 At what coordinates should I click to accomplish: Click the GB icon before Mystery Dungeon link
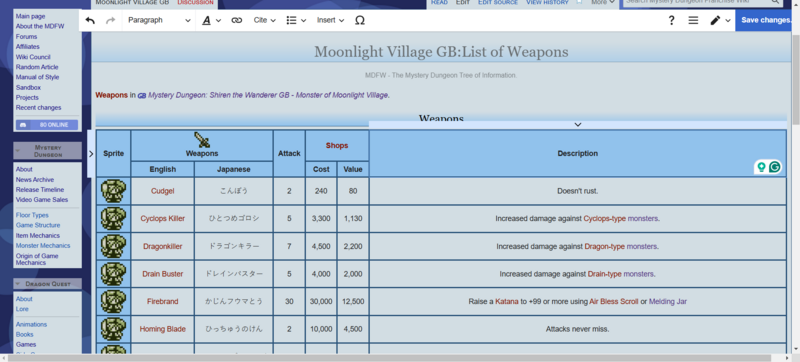click(x=142, y=96)
